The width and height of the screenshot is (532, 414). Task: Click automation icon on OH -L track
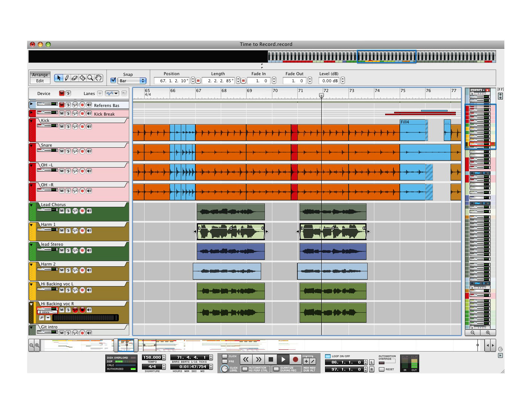75,171
